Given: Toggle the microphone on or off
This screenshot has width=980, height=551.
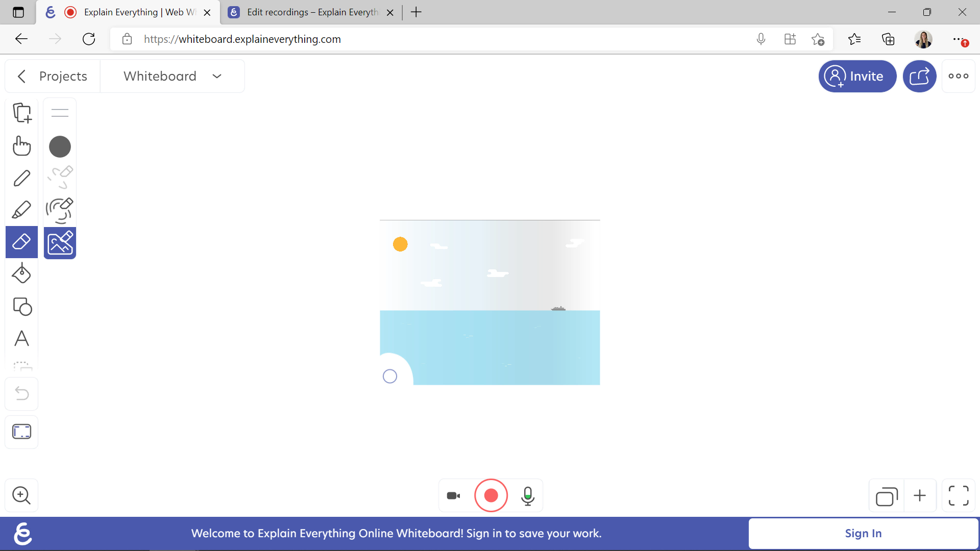Looking at the screenshot, I should [x=528, y=495].
